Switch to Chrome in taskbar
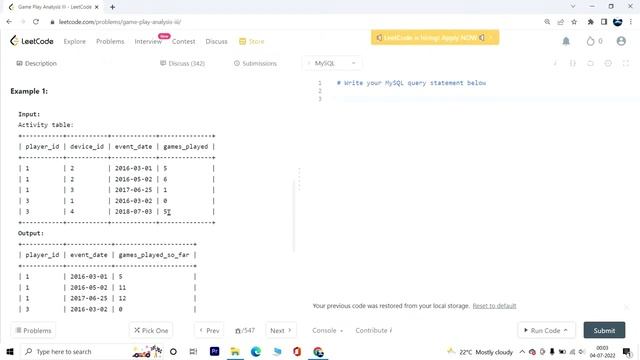This screenshot has width=640, height=360. coord(318,351)
